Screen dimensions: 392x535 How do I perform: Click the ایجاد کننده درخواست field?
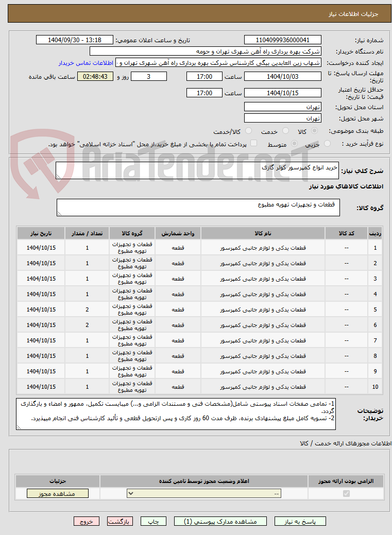218,63
